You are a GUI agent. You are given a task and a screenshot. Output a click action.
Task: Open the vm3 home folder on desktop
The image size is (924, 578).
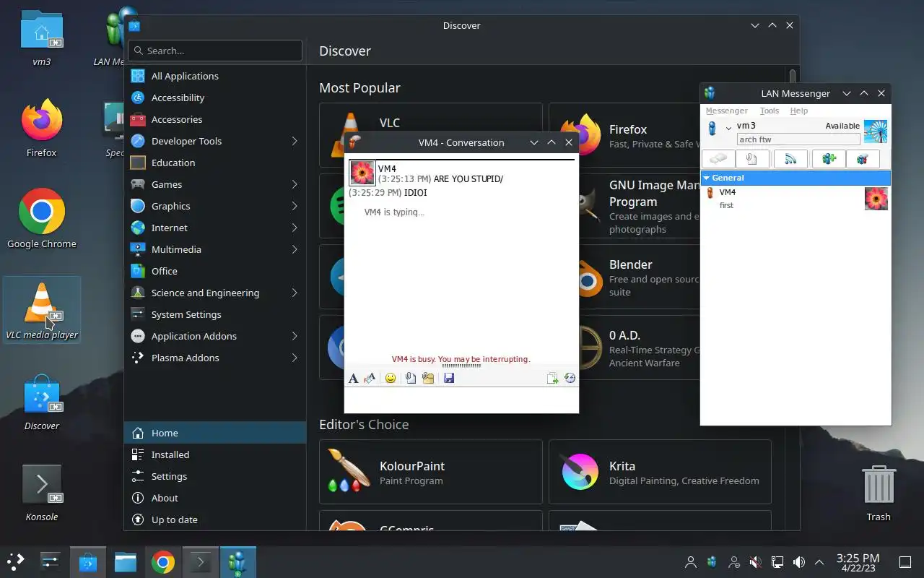pos(42,38)
